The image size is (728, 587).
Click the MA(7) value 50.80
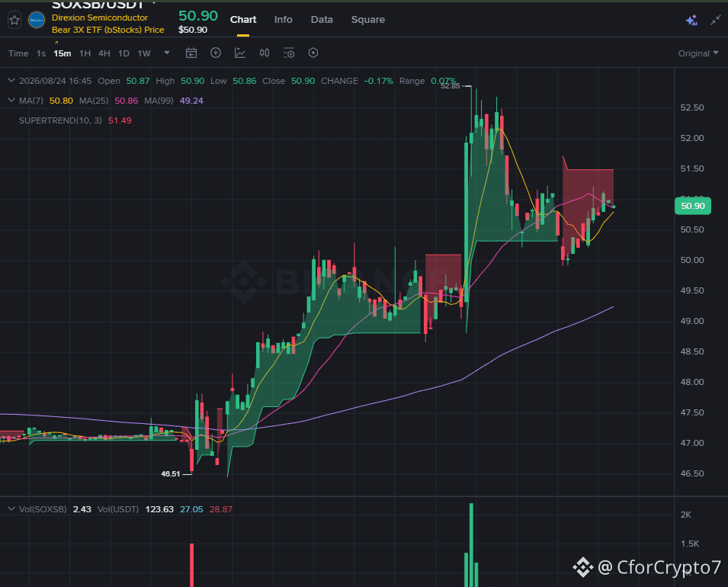click(61, 101)
